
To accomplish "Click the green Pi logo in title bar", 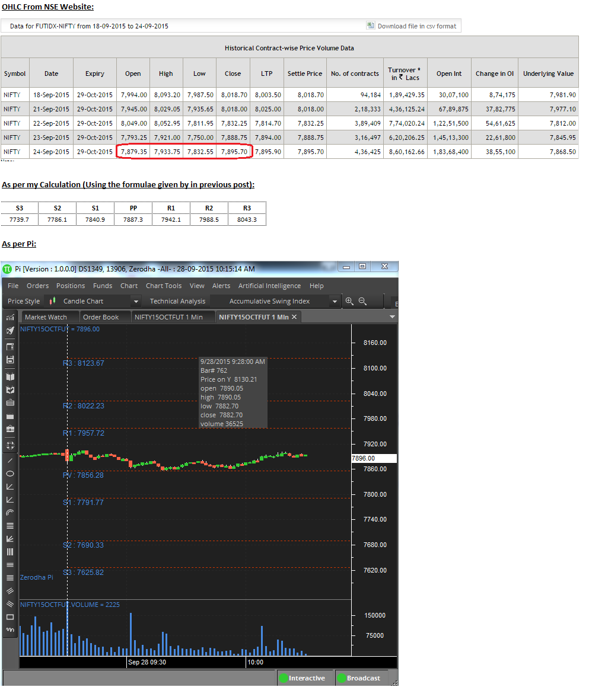I will [x=7, y=269].
